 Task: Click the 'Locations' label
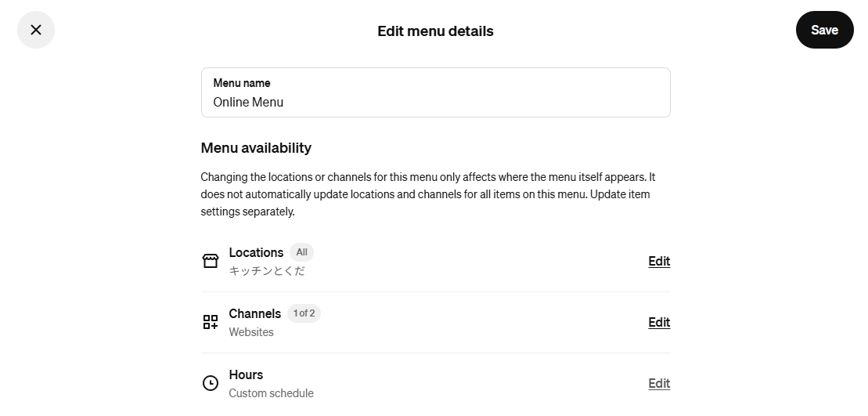256,252
